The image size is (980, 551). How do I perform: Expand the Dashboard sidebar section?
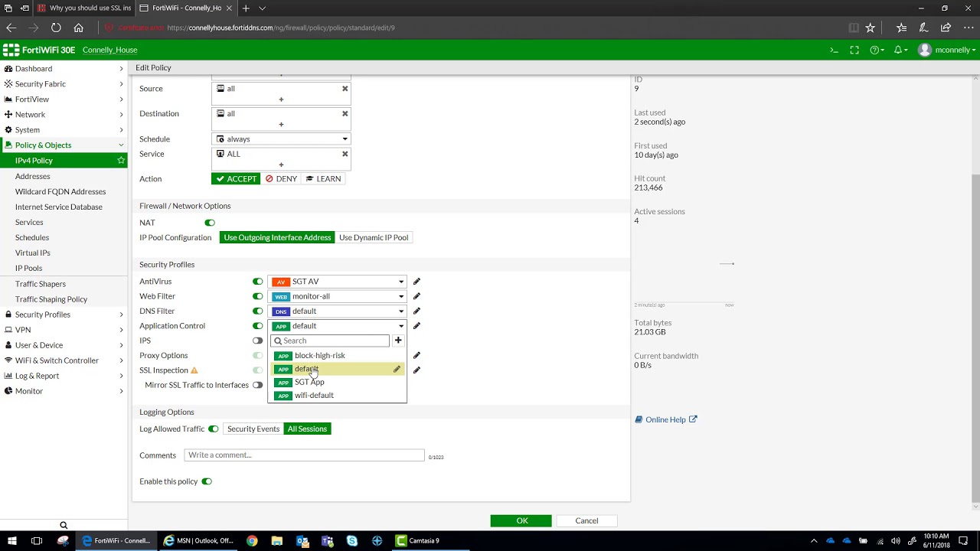(x=64, y=69)
